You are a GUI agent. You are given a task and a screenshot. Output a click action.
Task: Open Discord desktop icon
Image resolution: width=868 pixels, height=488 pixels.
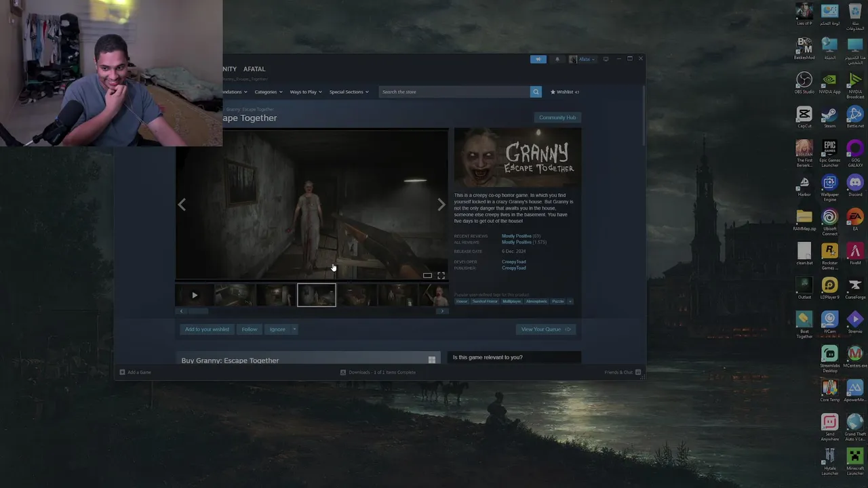point(855,186)
